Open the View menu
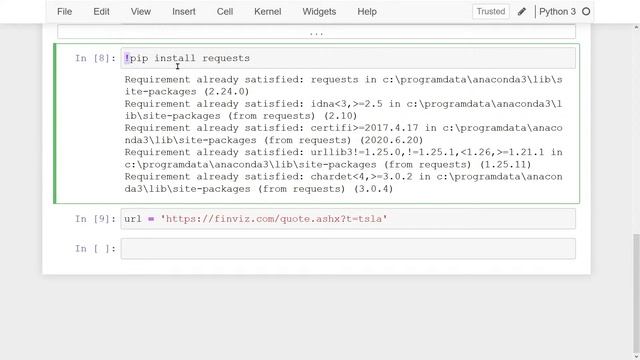Viewport: 640px width, 360px height. point(141,12)
